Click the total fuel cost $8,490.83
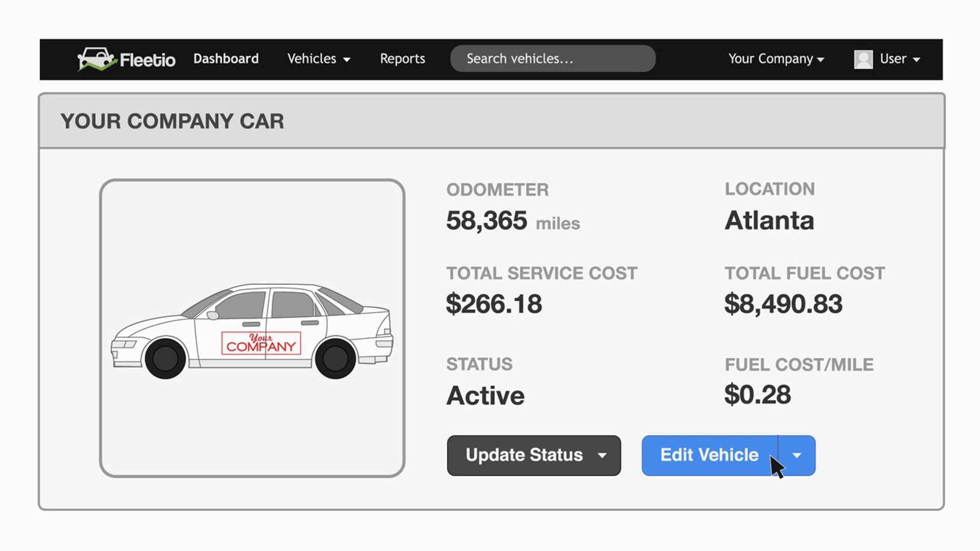The image size is (980, 551). tap(783, 304)
